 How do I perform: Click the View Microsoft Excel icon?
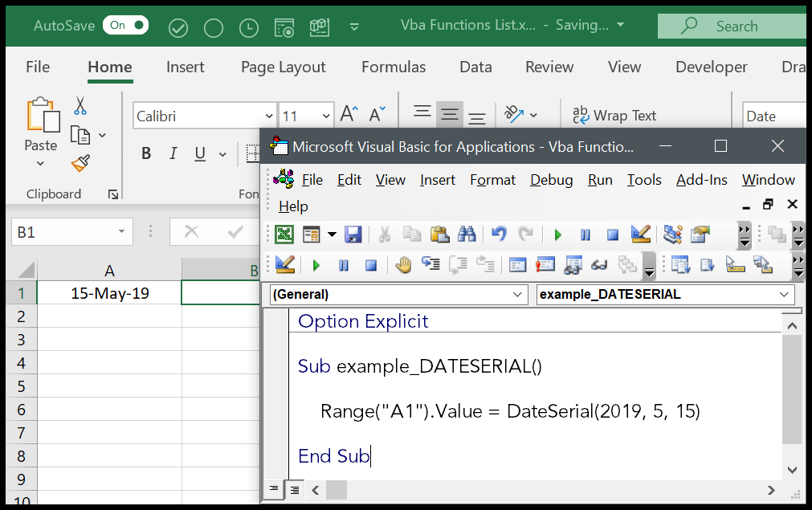284,235
